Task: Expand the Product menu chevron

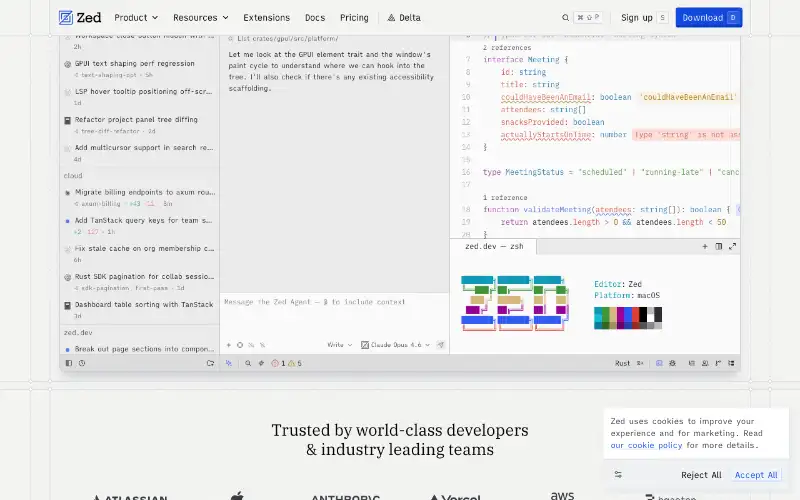Action: pyautogui.click(x=155, y=18)
